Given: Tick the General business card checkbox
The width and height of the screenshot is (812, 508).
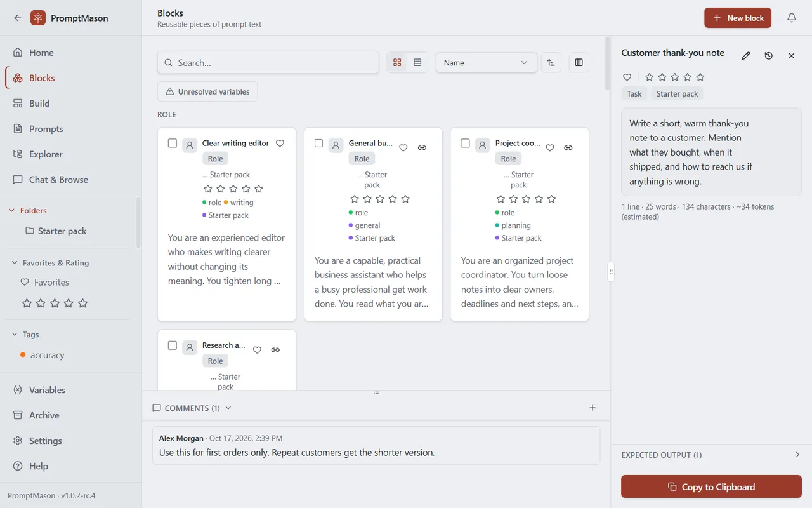Looking at the screenshot, I should [319, 143].
